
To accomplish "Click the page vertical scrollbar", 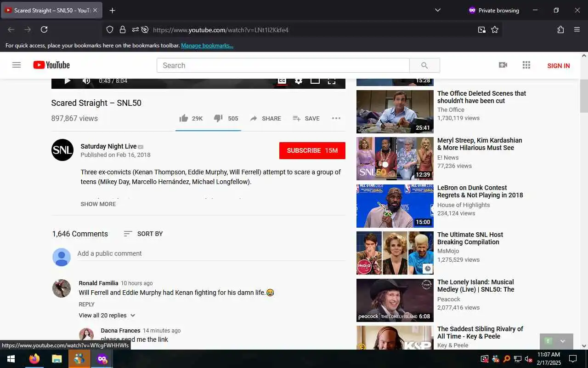I will [584, 97].
